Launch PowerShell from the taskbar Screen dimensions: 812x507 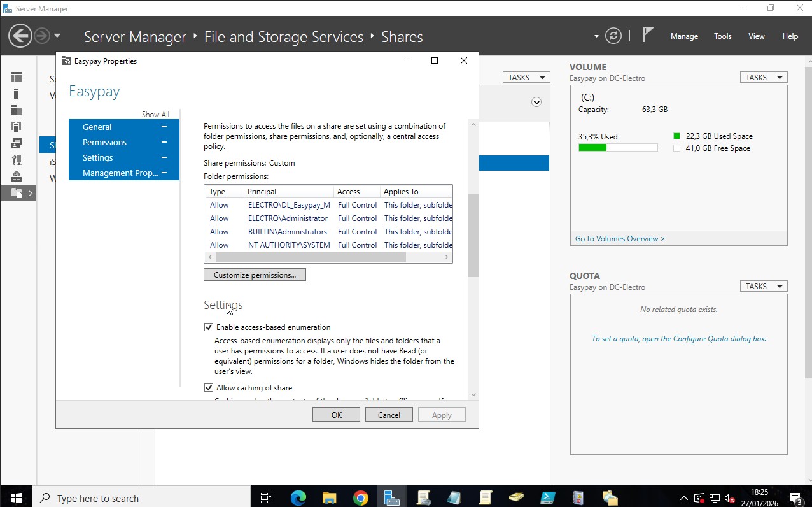click(547, 498)
